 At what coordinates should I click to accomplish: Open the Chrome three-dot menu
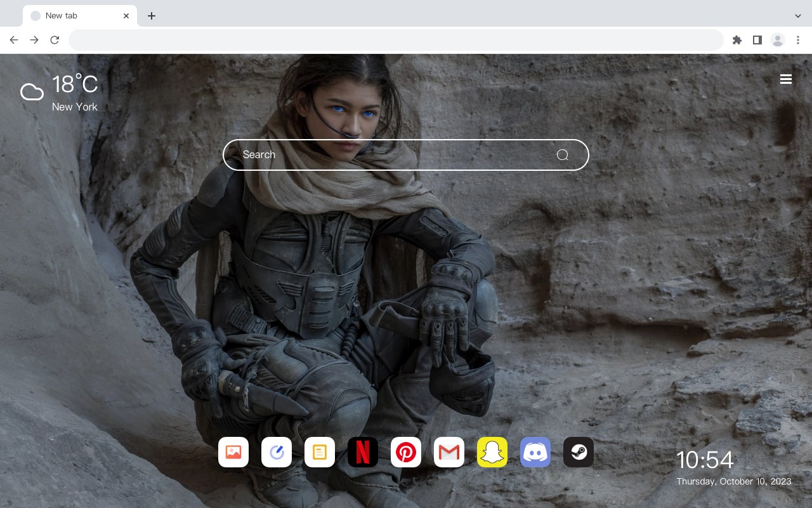(x=798, y=40)
